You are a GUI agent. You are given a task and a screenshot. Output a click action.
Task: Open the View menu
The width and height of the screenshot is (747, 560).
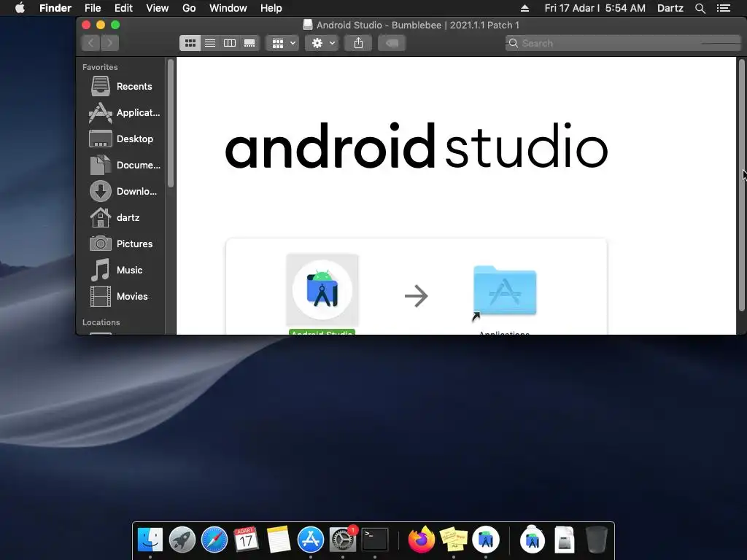[158, 8]
